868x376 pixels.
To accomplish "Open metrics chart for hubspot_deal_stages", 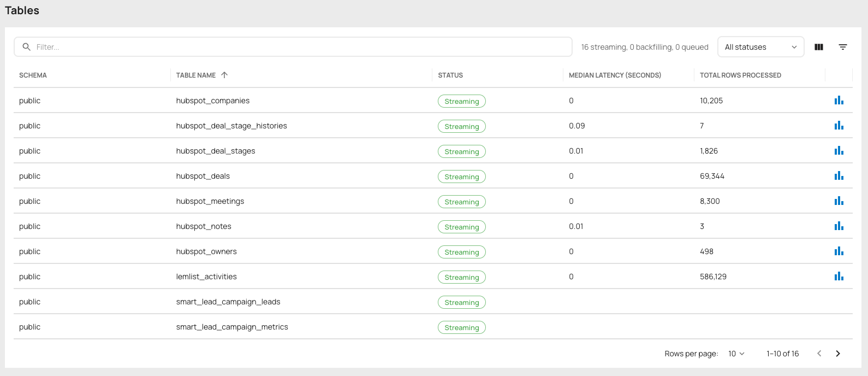I will (x=839, y=150).
